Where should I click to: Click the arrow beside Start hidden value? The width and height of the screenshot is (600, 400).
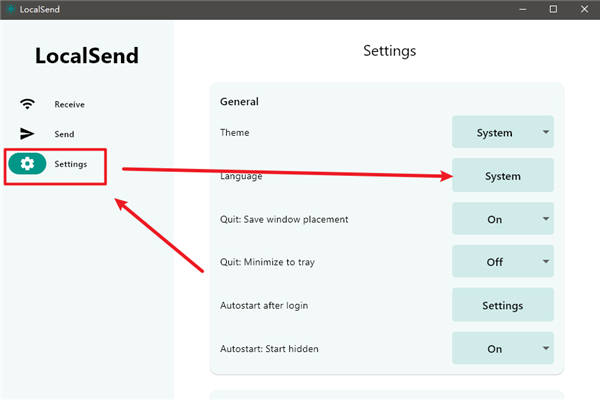[545, 349]
